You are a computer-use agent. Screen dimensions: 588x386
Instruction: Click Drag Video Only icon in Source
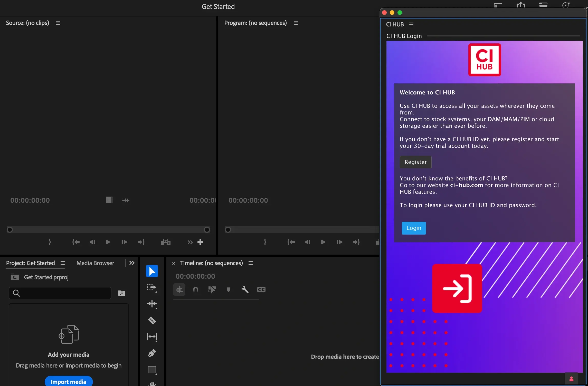[109, 200]
